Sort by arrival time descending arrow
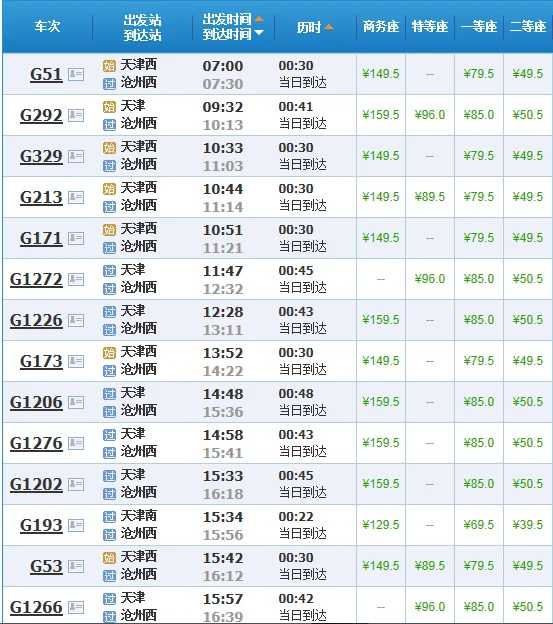This screenshot has height=624, width=553. (259, 33)
